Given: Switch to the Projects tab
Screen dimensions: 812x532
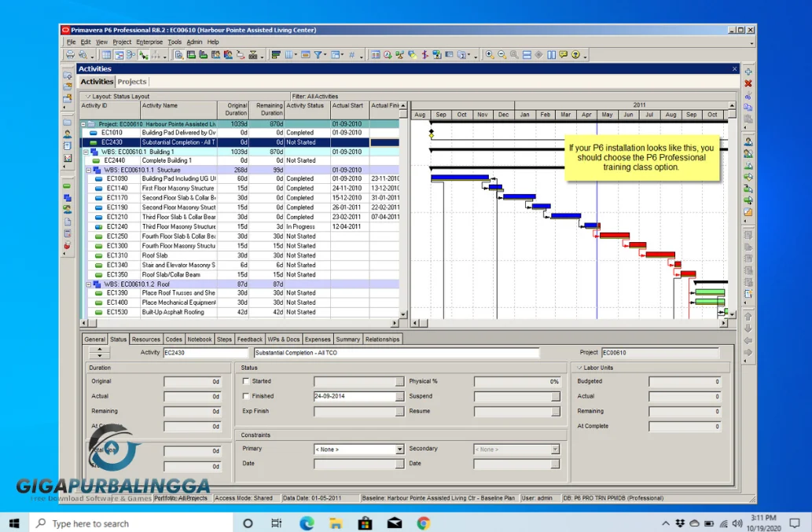Looking at the screenshot, I should click(131, 81).
